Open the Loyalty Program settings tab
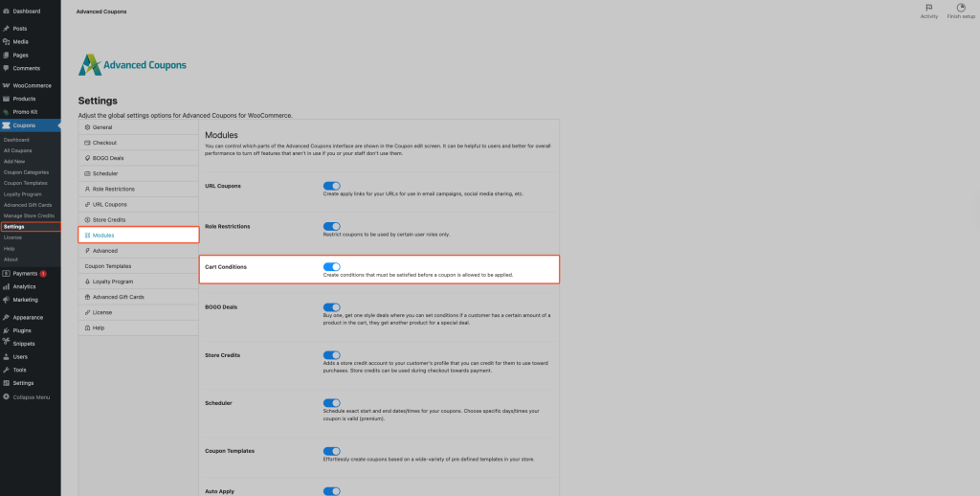Image resolution: width=980 pixels, height=496 pixels. 138,282
